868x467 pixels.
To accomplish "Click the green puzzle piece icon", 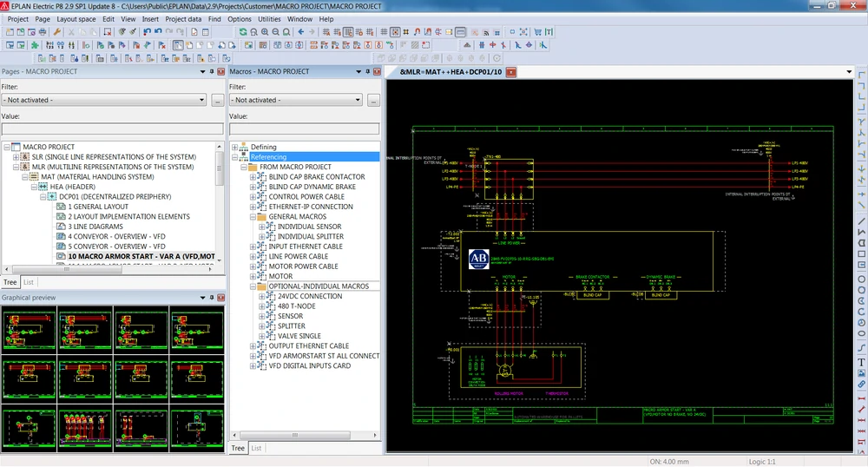I will point(35,45).
